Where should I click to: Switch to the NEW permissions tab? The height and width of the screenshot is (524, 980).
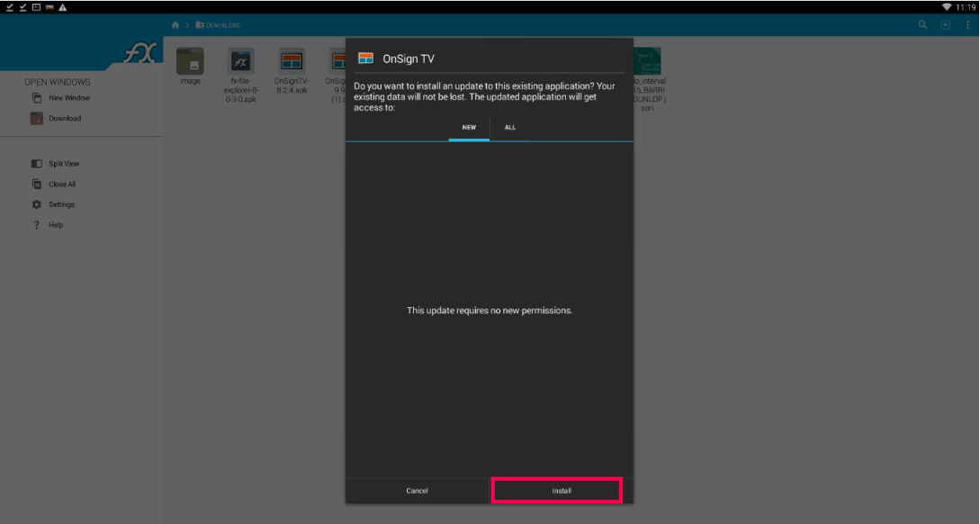(x=469, y=128)
